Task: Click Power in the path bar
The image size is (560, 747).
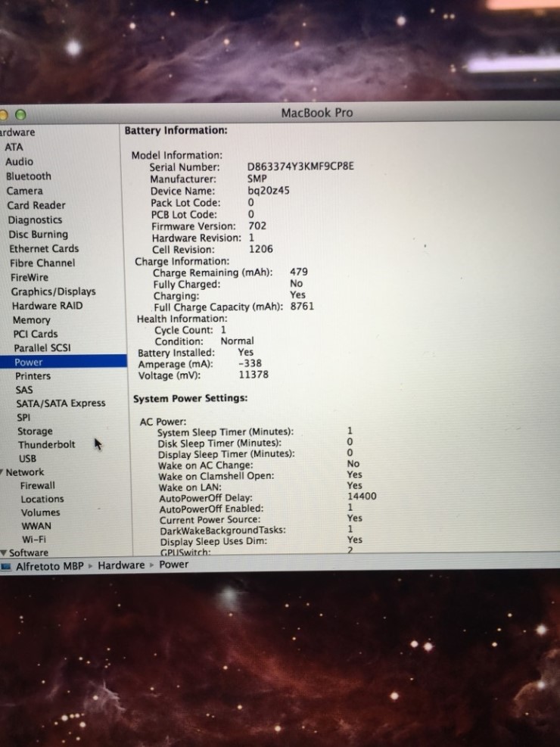Action: pyautogui.click(x=173, y=565)
